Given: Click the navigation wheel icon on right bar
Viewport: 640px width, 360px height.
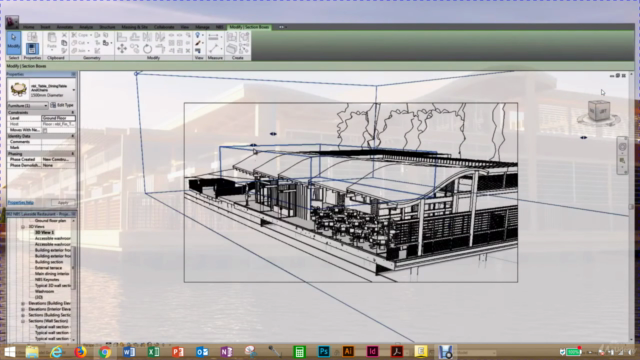Looking at the screenshot, I should pyautogui.click(x=622, y=147).
